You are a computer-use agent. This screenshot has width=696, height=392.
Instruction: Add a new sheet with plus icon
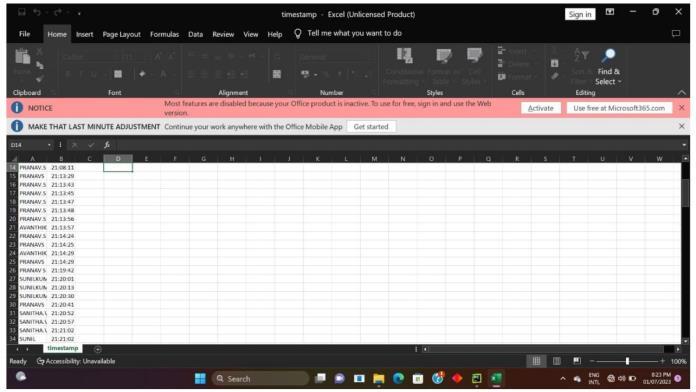coord(98,349)
